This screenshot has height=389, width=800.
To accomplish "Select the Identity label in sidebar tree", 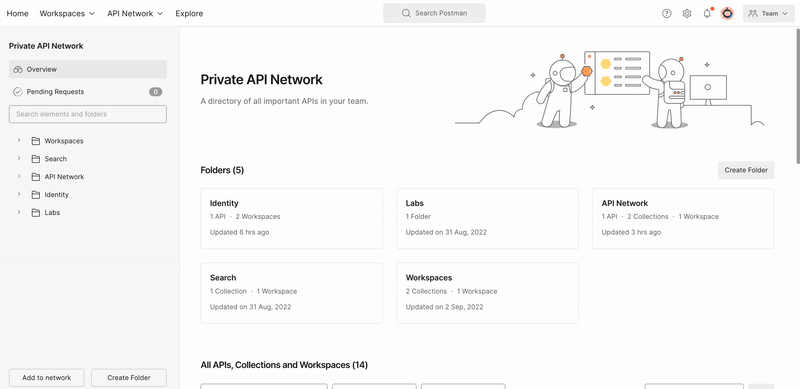I will (57, 194).
